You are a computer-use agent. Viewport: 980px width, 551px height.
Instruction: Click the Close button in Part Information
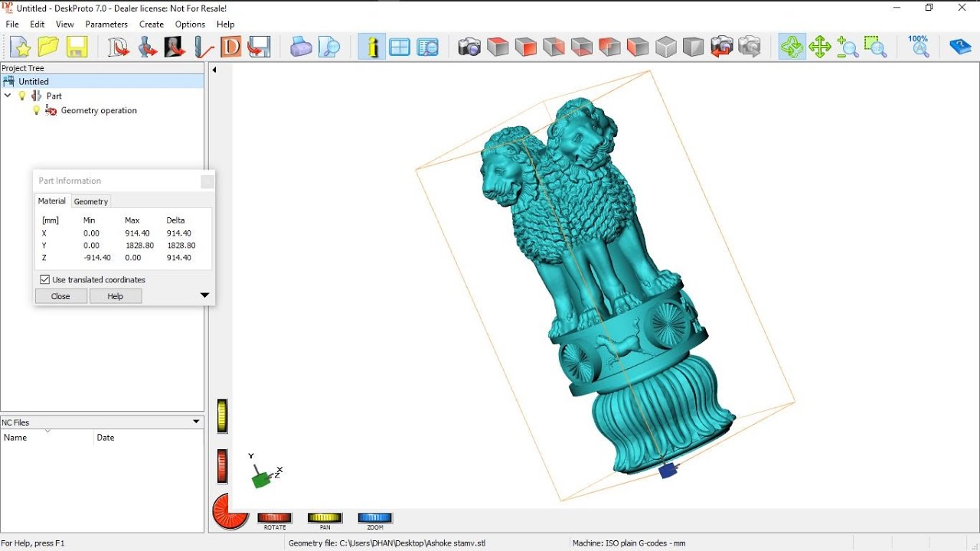pos(60,296)
